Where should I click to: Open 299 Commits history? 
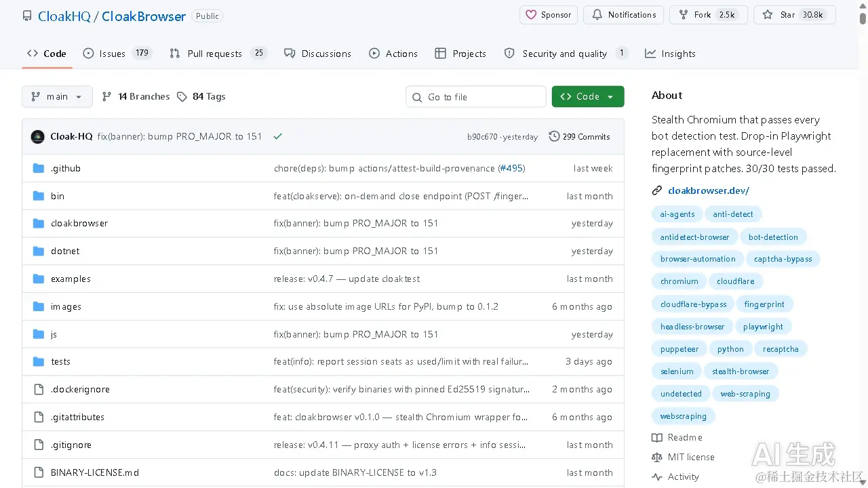point(580,136)
